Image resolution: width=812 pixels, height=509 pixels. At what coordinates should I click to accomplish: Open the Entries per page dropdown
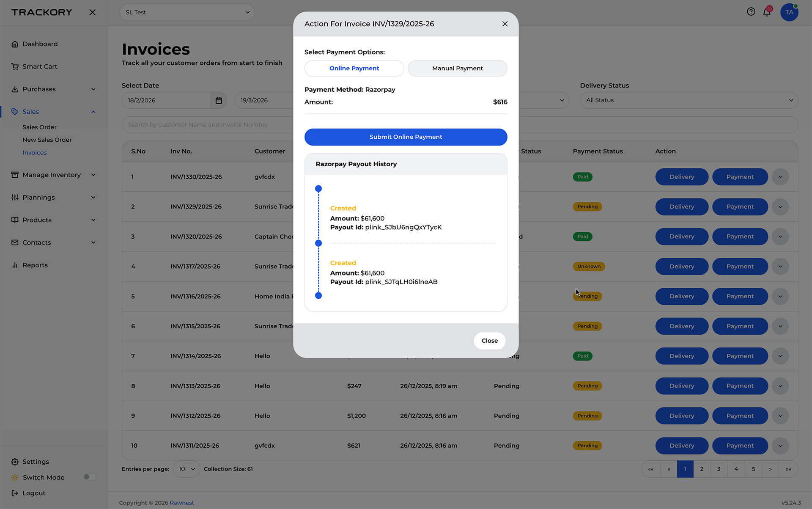tap(186, 469)
